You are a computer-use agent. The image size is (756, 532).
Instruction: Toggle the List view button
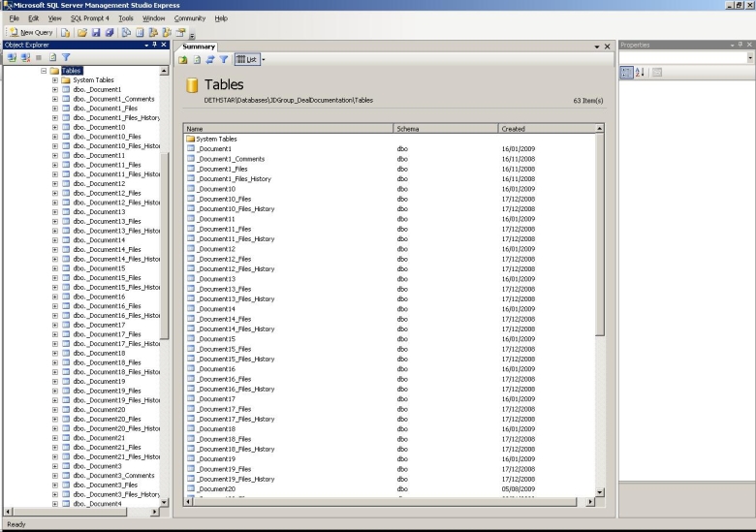247,60
